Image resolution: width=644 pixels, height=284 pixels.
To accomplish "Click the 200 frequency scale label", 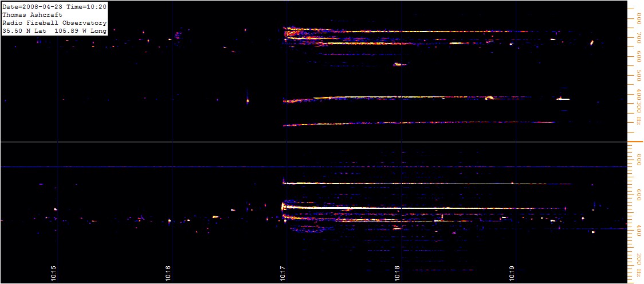I will click(639, 258).
